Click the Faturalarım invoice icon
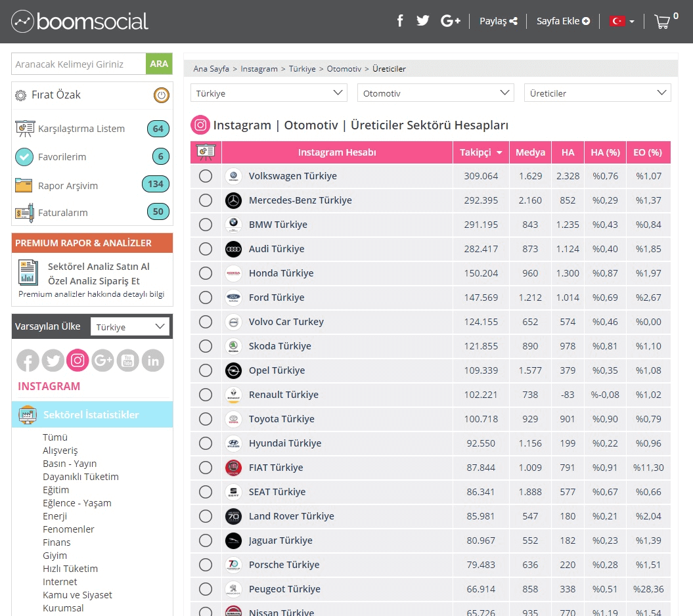This screenshot has height=616, width=693. tap(24, 213)
